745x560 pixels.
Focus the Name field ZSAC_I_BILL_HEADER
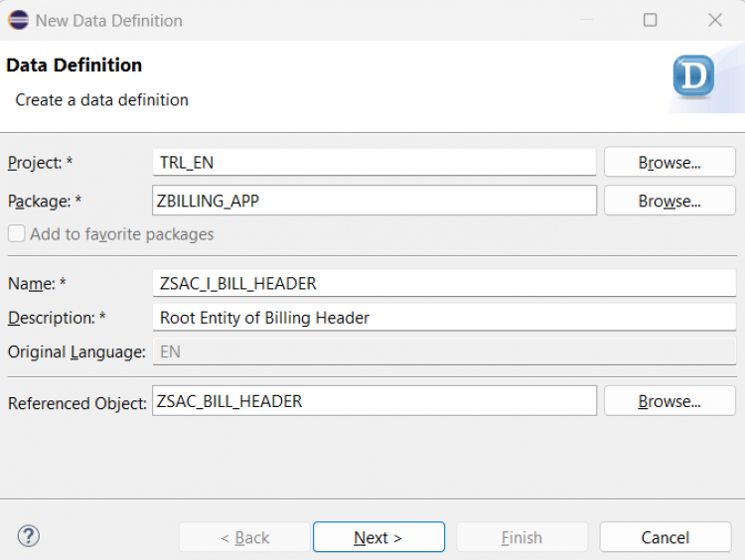coord(443,283)
